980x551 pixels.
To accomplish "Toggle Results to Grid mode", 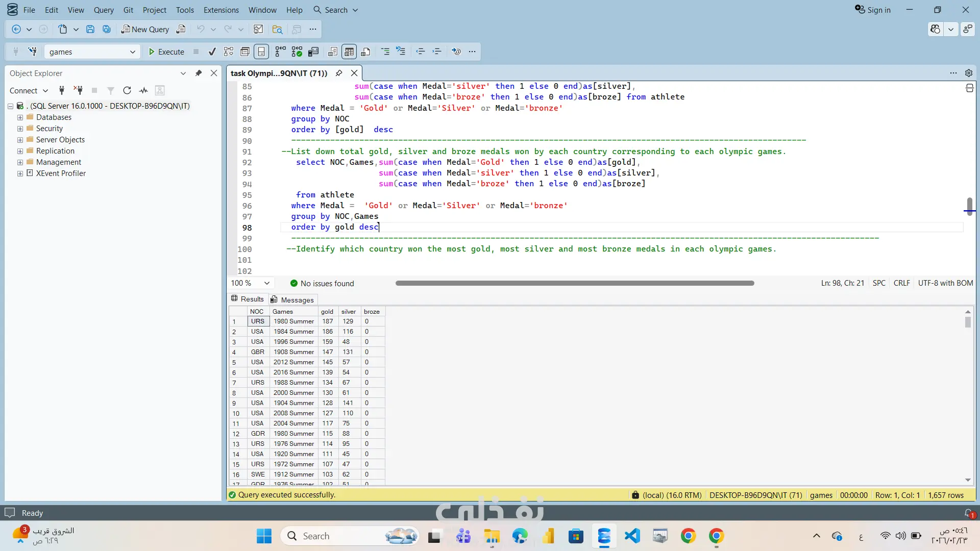I will coord(349,52).
